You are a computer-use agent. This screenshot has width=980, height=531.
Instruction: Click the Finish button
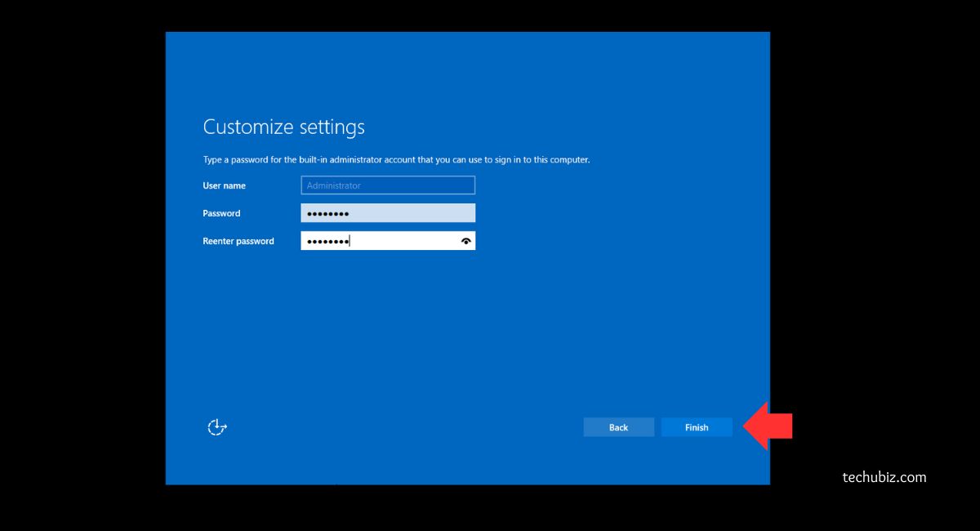pos(696,427)
